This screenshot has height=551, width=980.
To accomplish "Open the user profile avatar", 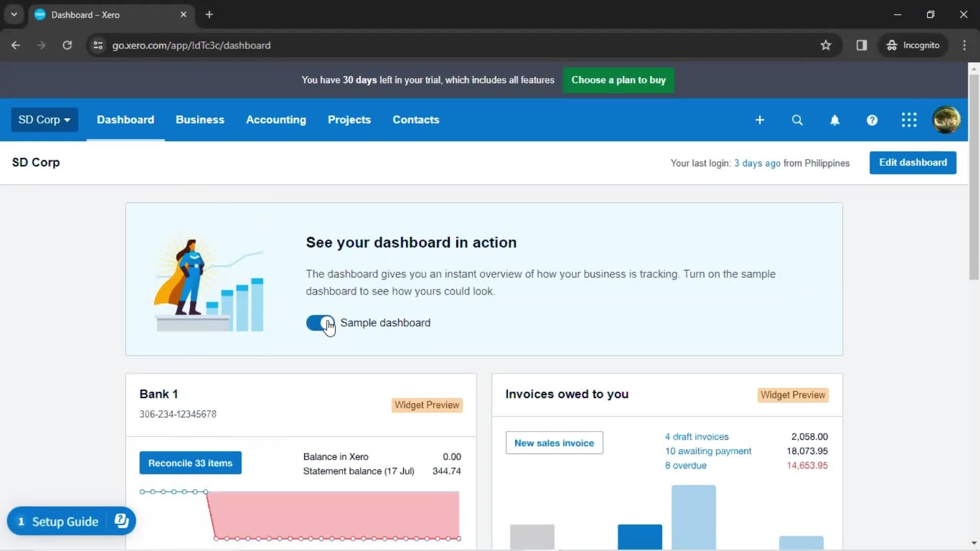I will pos(946,120).
